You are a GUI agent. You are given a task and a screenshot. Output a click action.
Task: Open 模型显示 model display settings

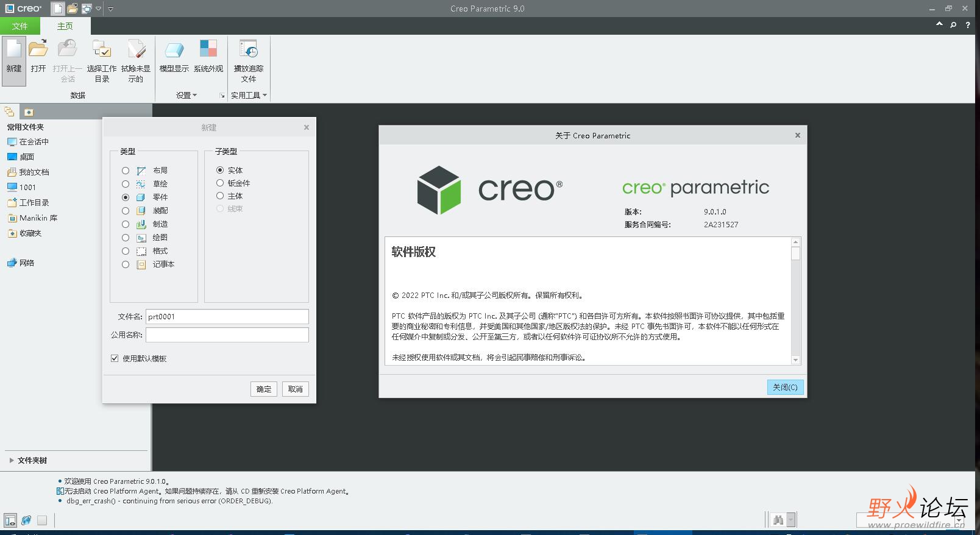click(174, 56)
